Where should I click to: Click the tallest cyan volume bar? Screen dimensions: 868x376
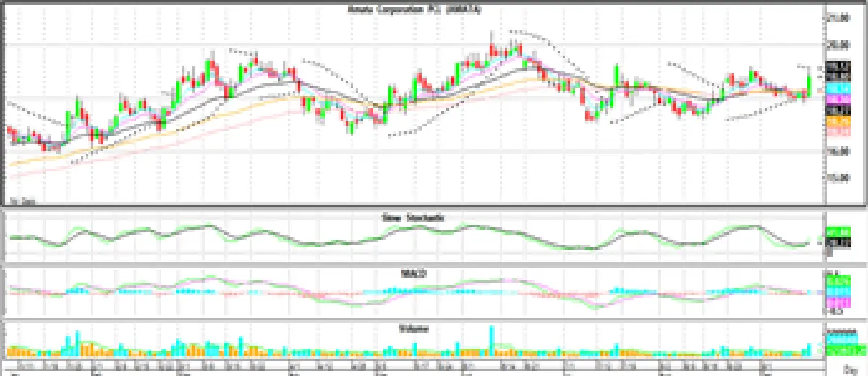coord(493,340)
